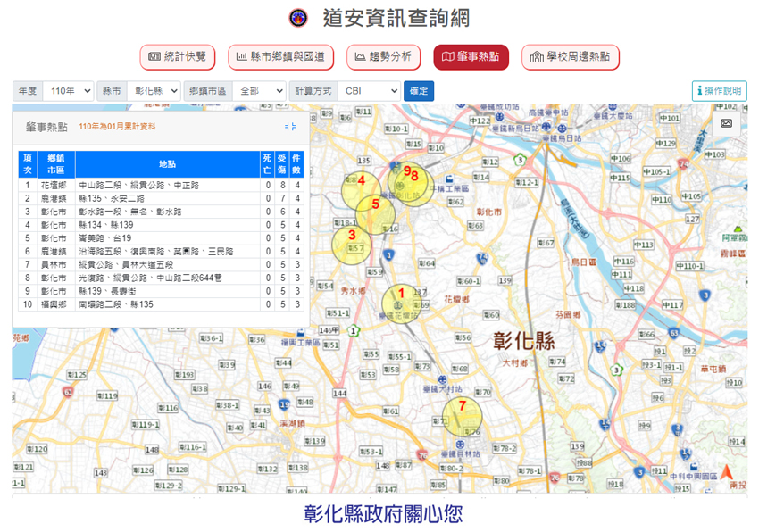Collapse the 肇事熱點 results panel
The height and width of the screenshot is (532, 759).
coord(289,127)
